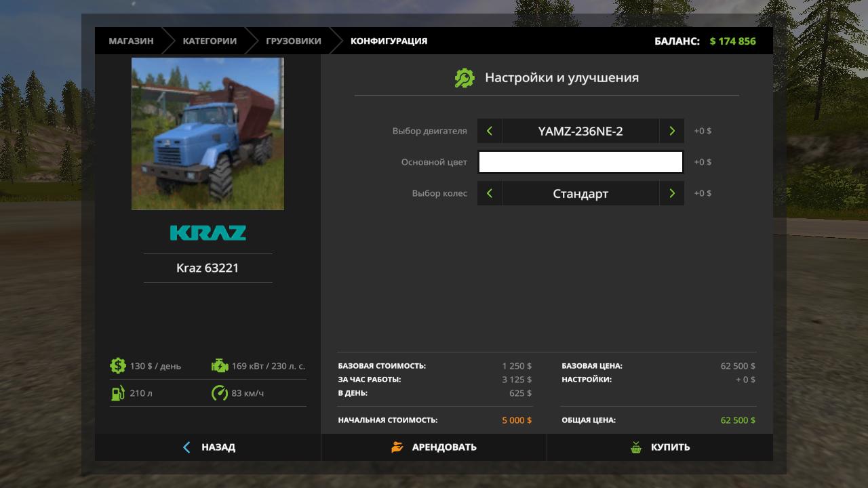Pick the white main color swatch
This screenshot has width=868, height=488.
[x=580, y=162]
